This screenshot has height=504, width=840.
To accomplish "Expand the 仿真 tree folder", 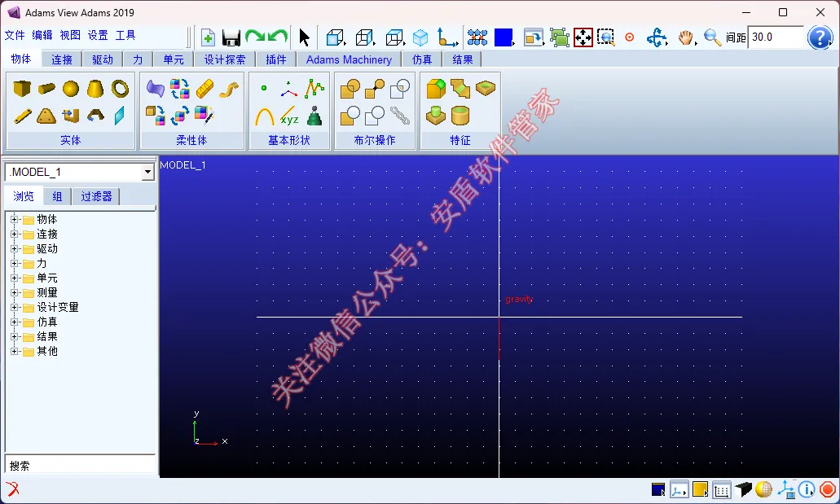I will (x=15, y=322).
